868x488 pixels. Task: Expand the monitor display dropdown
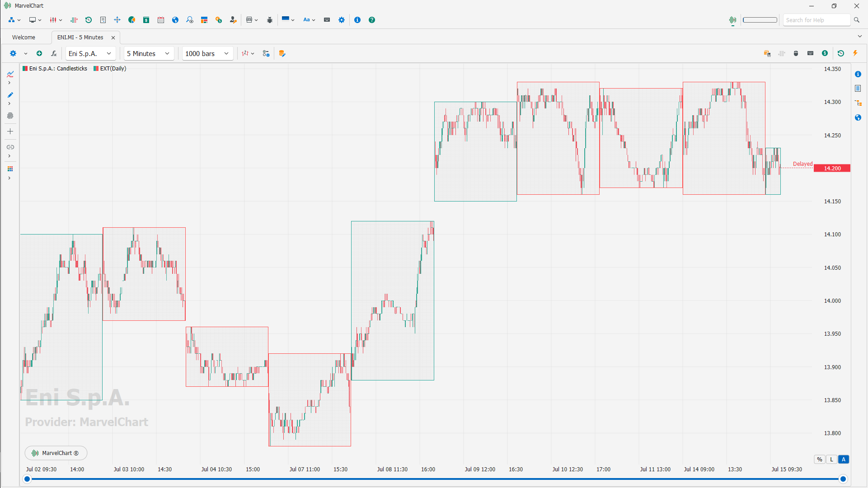[40, 20]
